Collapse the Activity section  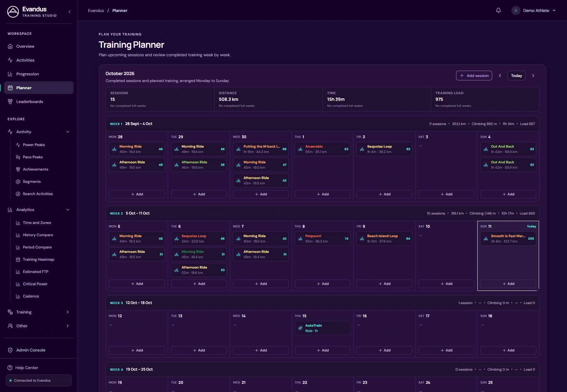point(68,132)
